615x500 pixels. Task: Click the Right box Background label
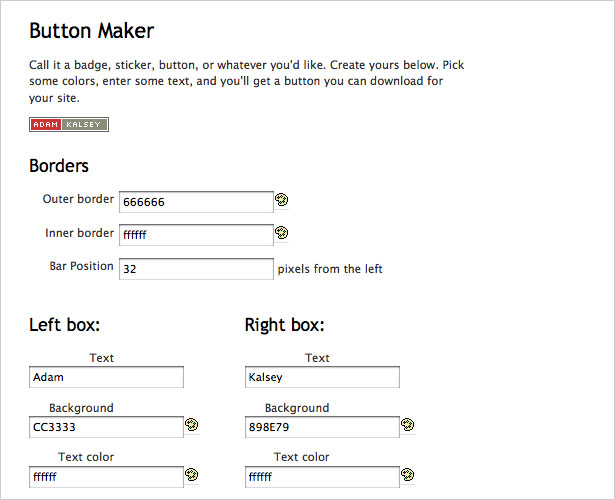pos(297,408)
